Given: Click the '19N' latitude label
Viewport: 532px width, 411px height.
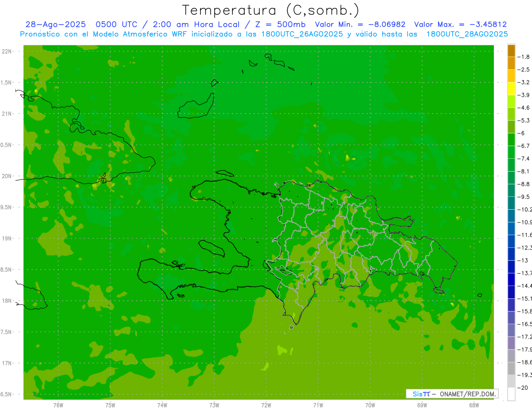Looking at the screenshot, I should pyautogui.click(x=7, y=239).
